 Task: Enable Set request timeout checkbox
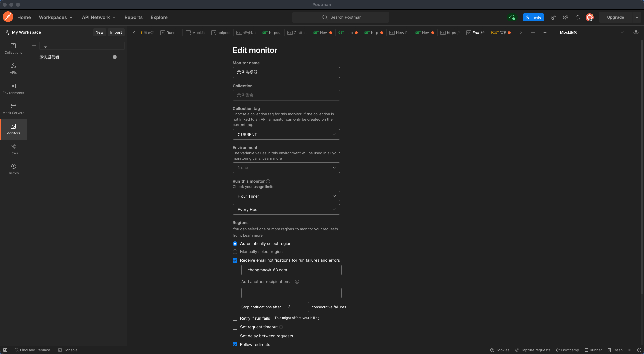tap(235, 327)
